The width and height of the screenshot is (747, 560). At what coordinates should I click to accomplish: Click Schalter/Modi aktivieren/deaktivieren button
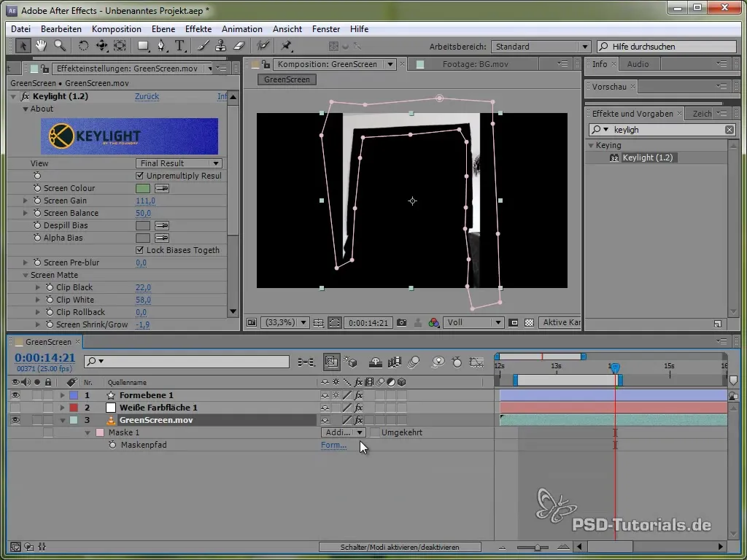(x=400, y=548)
